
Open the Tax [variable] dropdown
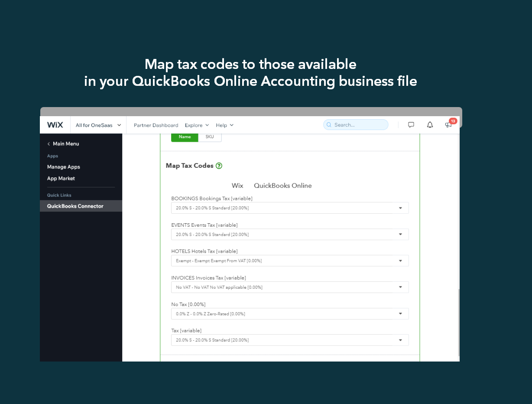[x=290, y=340]
